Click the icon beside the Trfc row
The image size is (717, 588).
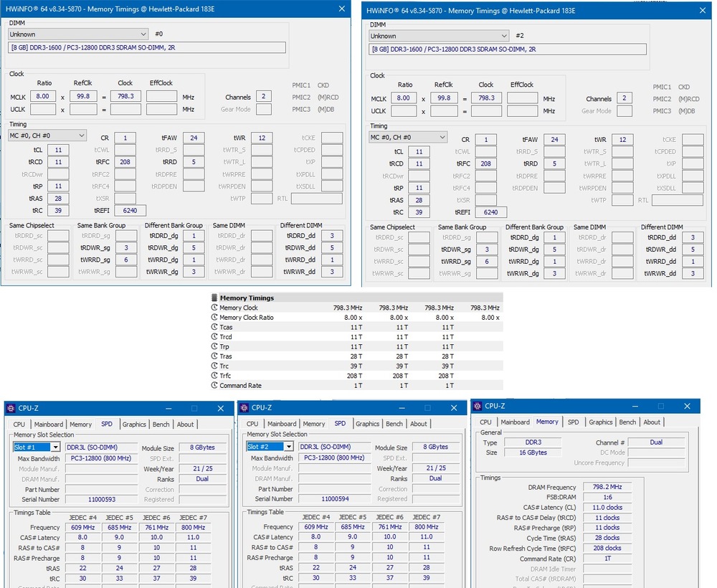(x=214, y=376)
